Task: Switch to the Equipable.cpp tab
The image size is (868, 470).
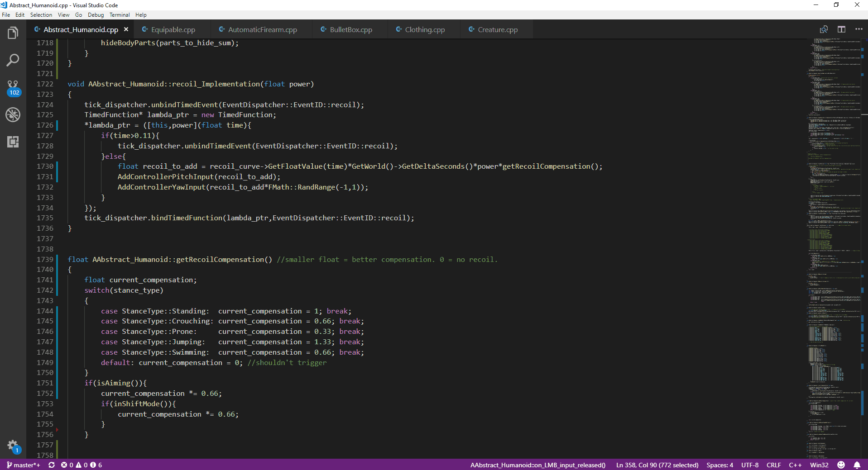Action: pyautogui.click(x=173, y=29)
